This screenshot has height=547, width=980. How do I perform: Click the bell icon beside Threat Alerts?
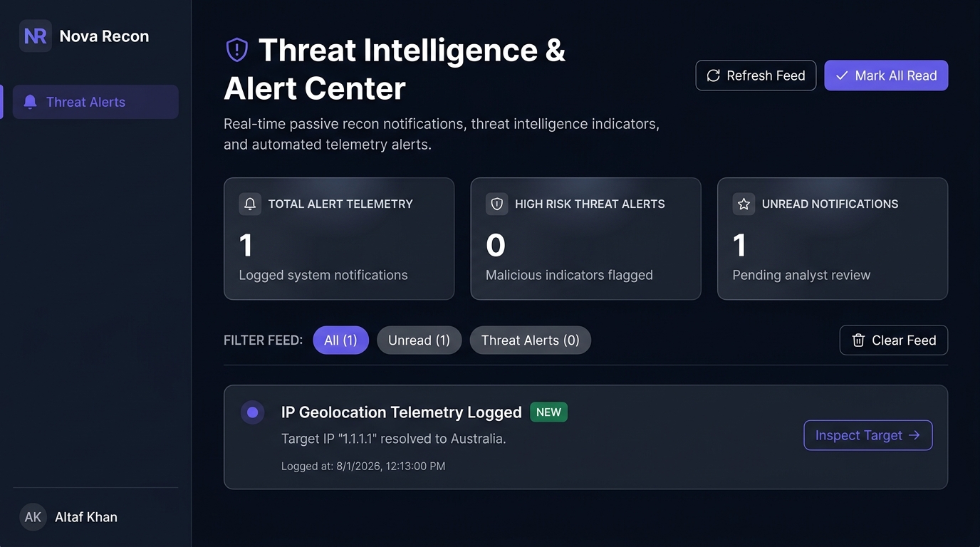(x=30, y=102)
